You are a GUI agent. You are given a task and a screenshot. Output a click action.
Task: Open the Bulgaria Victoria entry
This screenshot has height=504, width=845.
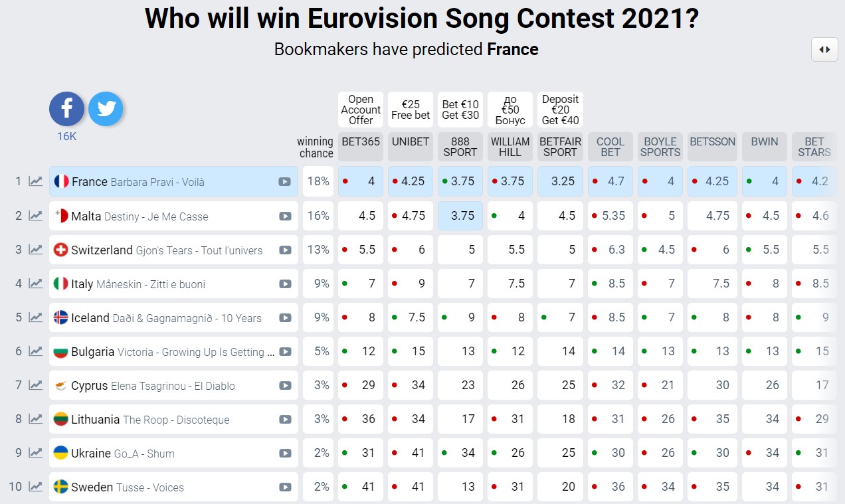(x=166, y=352)
